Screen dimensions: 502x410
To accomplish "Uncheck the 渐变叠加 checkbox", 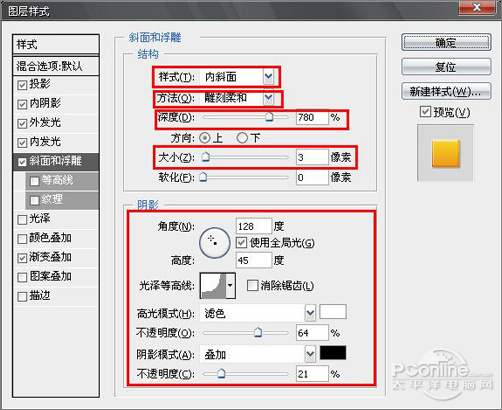I will pyautogui.click(x=22, y=258).
